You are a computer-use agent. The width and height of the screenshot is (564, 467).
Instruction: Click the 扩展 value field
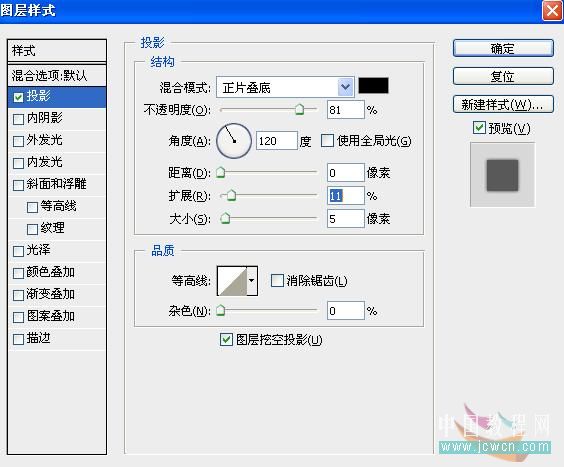(x=346, y=196)
